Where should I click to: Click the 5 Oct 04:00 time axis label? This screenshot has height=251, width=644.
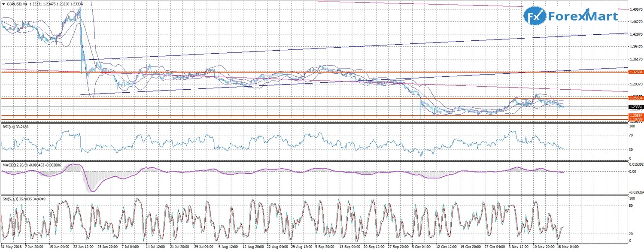coord(422,248)
